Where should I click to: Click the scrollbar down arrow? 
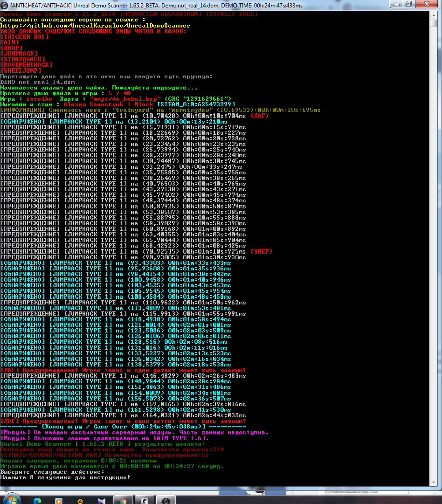(433, 482)
